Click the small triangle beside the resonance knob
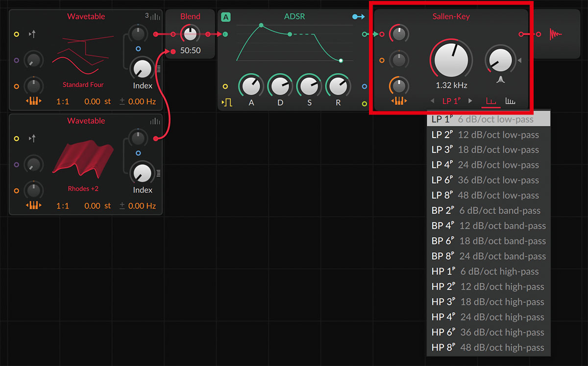 pyautogui.click(x=519, y=61)
